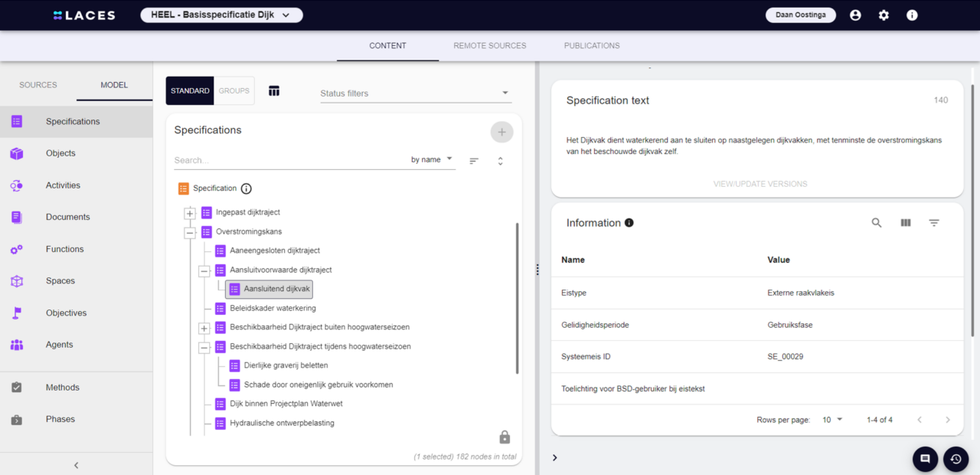Click the lock icon below the tree

[505, 437]
